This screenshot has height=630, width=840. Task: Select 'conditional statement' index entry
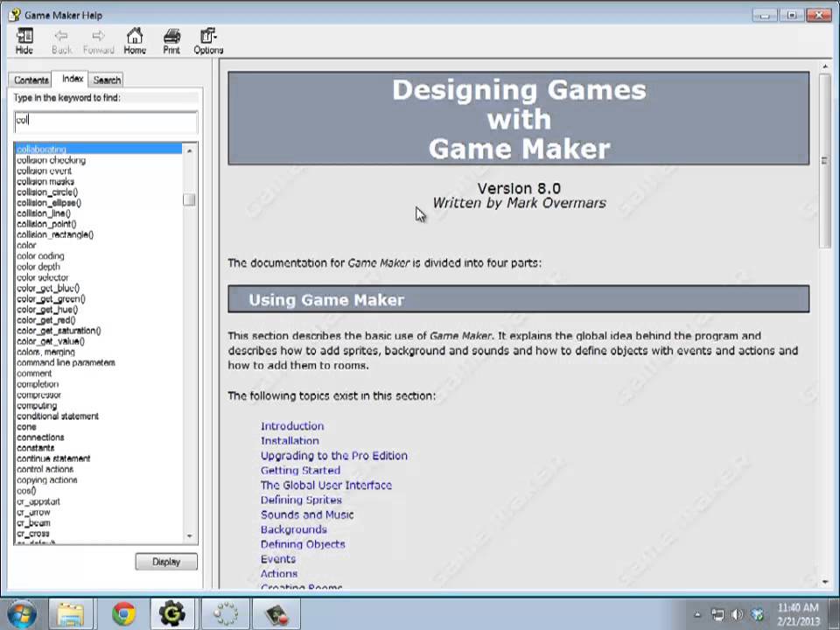pos(58,416)
